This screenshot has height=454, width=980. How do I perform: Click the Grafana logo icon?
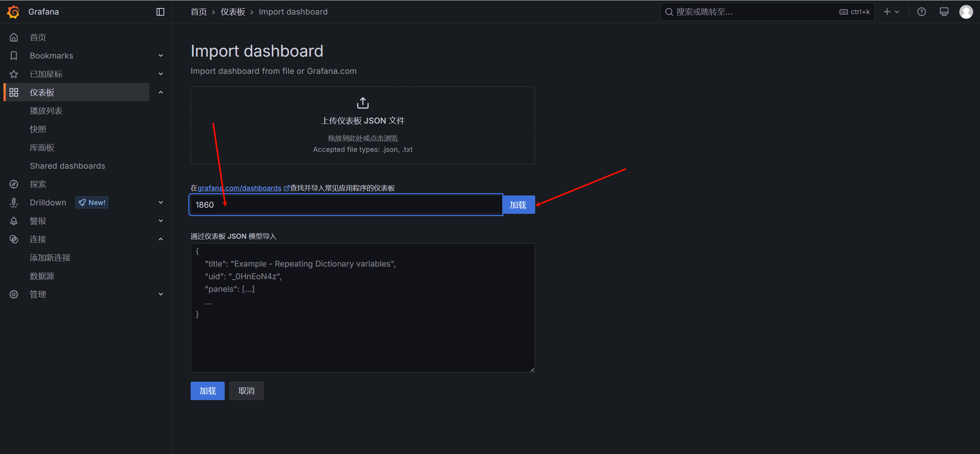click(13, 12)
